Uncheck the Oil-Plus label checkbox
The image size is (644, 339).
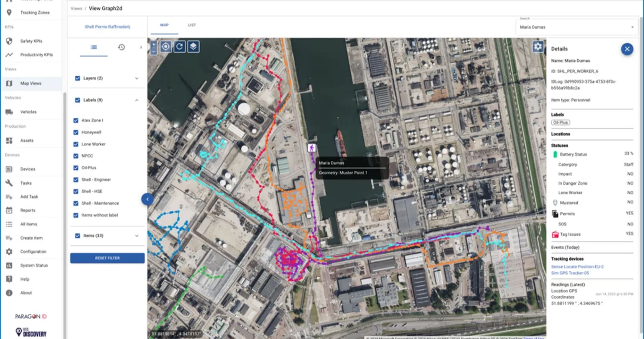76,168
